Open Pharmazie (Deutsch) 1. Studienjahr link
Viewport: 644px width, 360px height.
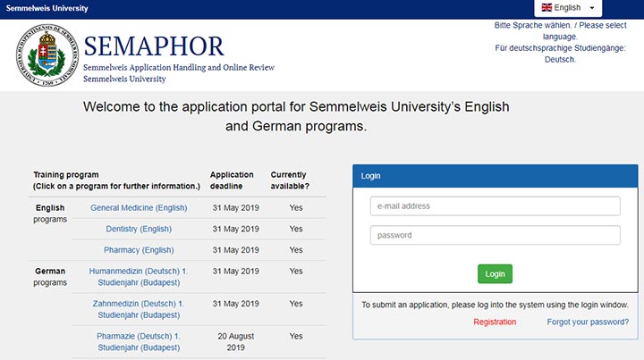point(139,341)
